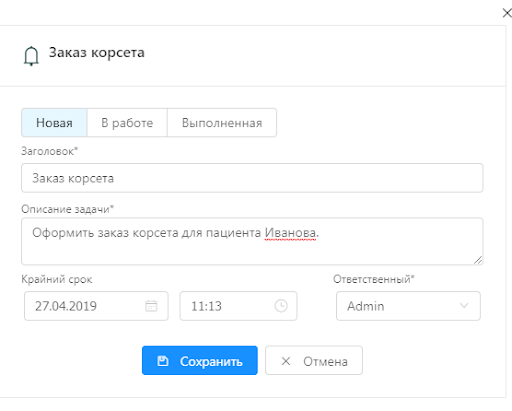Viewport: 512px width, 411px height.
Task: Mark the task as Выполненная
Action: [x=222, y=123]
